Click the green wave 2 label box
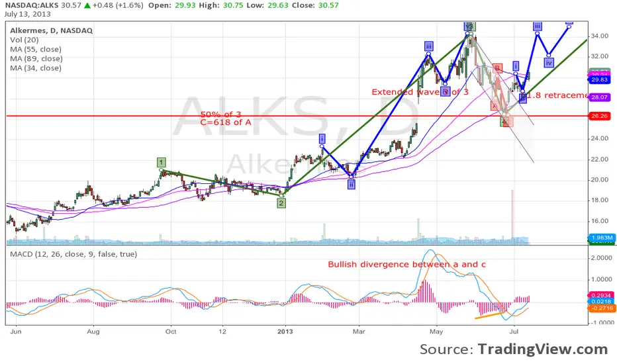617x364 pixels. click(281, 203)
